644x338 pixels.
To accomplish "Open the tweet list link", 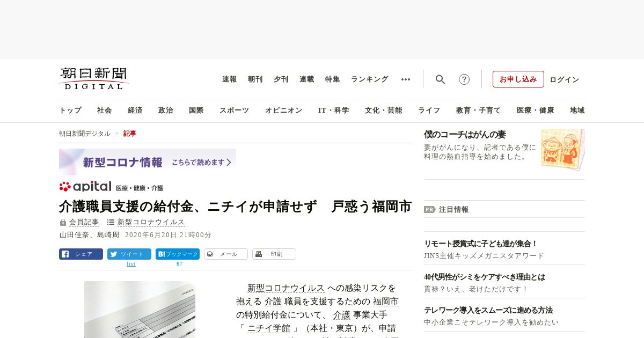I will pos(131,264).
